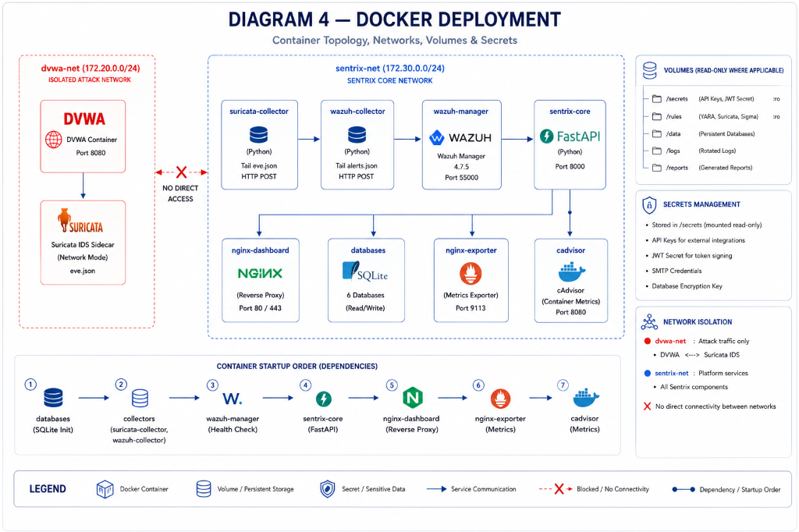Click startup step 4 sentrix-core bolt icon

[x=323, y=399]
